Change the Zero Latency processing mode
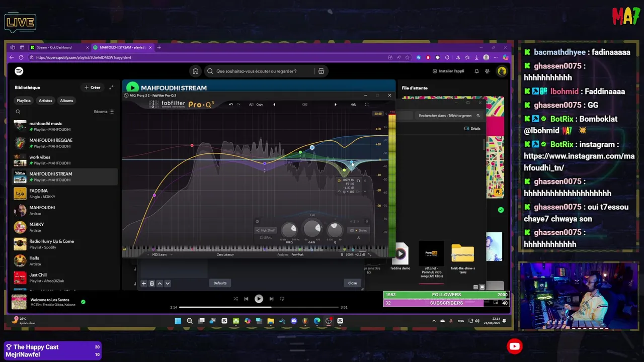644x362 pixels. pyautogui.click(x=225, y=254)
